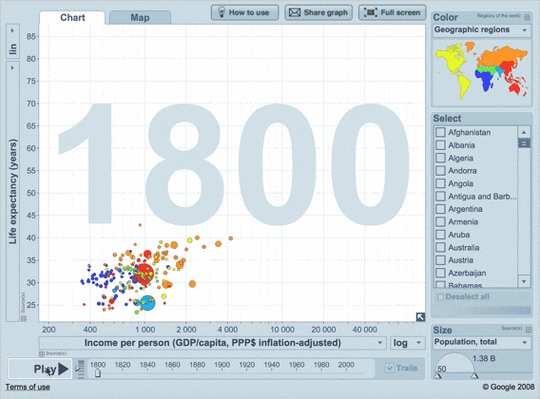This screenshot has height=399, width=540.
Task: Expand the Population, total size dropdown
Action: click(481, 342)
